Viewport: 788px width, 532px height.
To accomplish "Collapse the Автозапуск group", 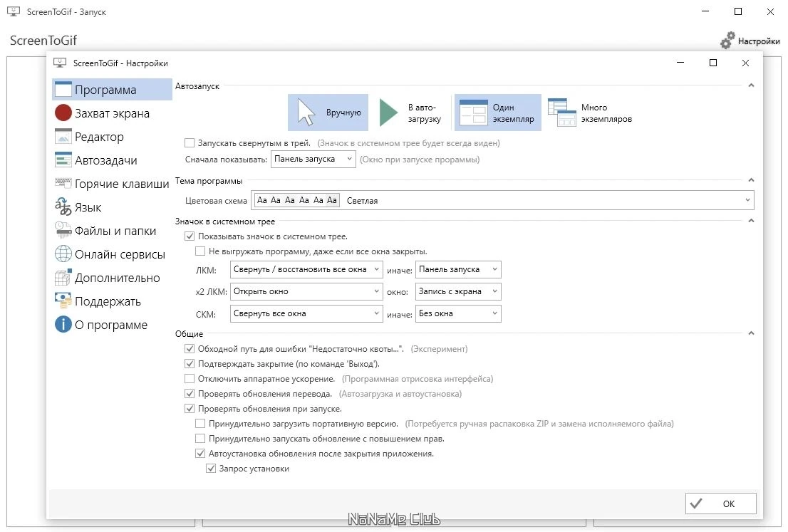I will [x=751, y=85].
